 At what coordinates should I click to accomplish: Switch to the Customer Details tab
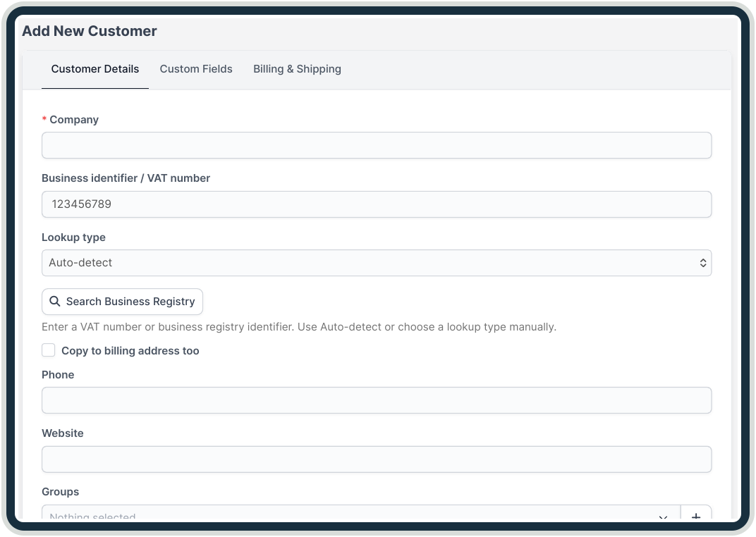pos(95,69)
